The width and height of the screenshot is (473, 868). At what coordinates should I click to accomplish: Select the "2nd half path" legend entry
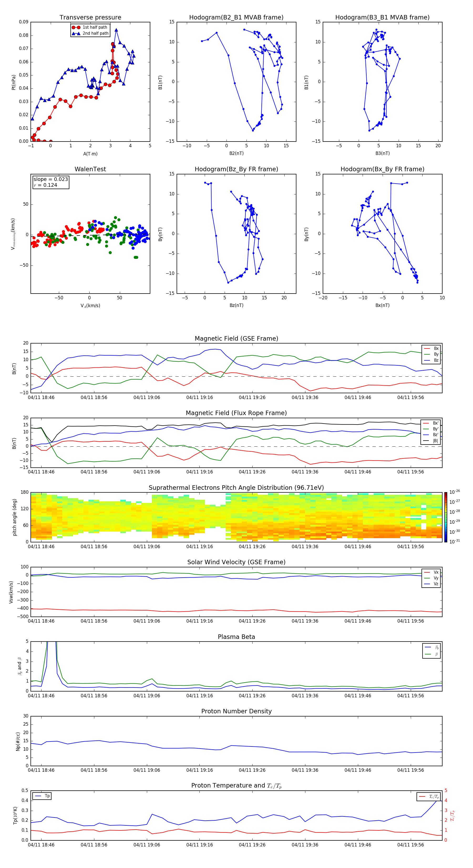click(x=90, y=33)
